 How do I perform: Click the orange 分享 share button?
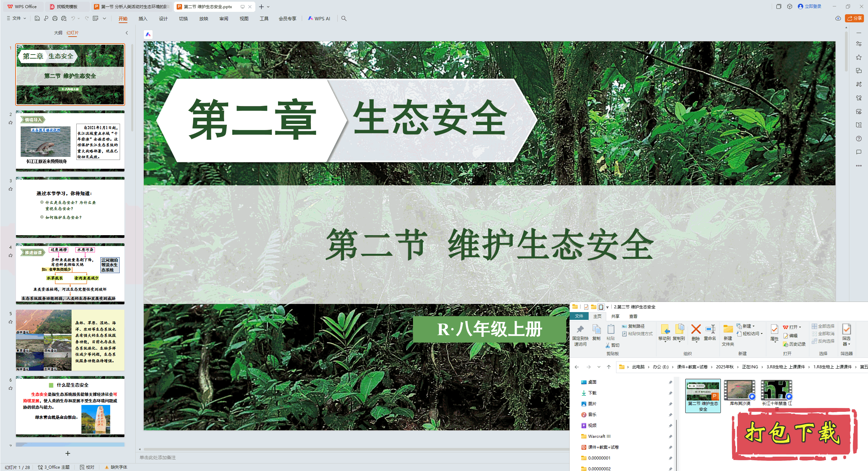tap(854, 18)
